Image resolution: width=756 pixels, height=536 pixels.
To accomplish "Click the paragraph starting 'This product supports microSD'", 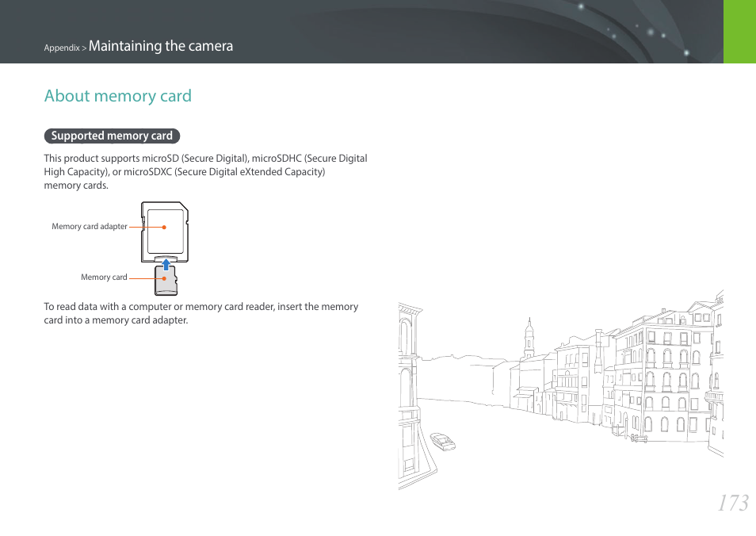I will [x=205, y=172].
